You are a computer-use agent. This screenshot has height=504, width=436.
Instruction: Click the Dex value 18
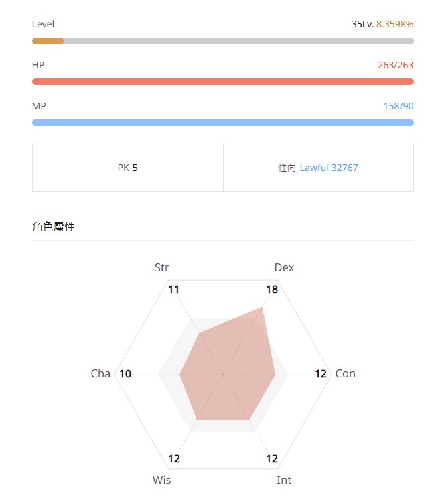pos(271,290)
